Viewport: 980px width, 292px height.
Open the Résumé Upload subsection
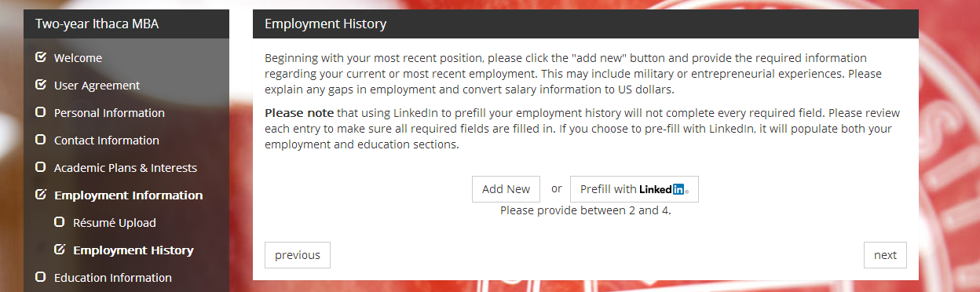click(x=115, y=223)
